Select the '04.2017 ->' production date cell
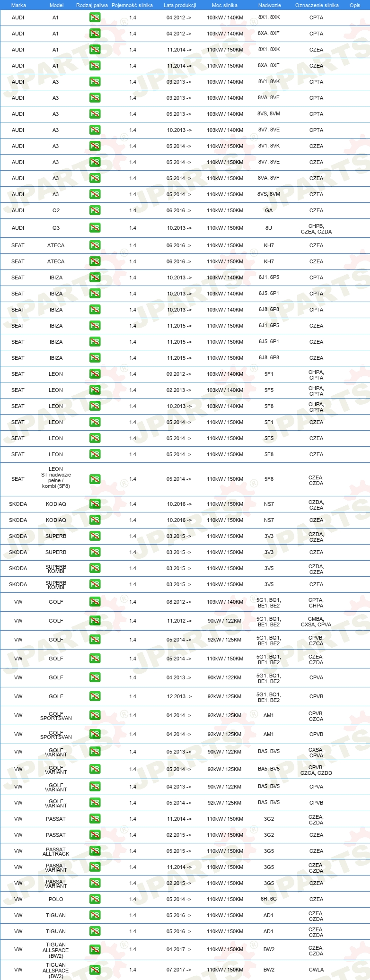Image resolution: width=370 pixels, height=980 pixels. tap(179, 949)
